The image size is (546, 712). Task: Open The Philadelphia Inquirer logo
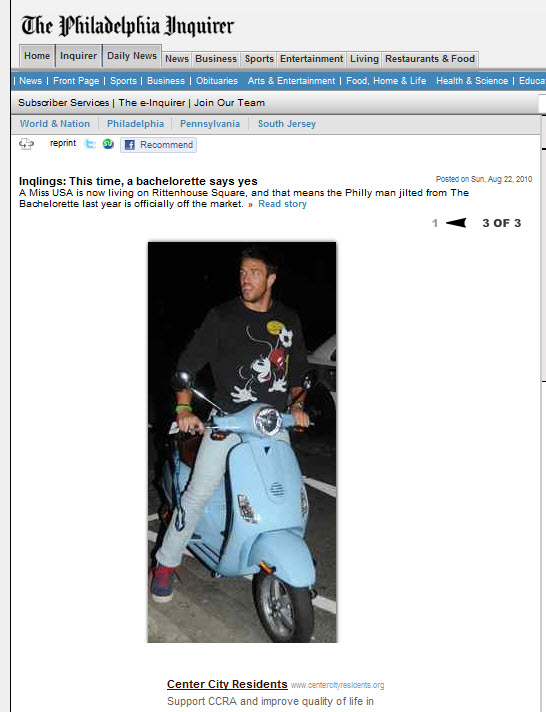point(128,25)
